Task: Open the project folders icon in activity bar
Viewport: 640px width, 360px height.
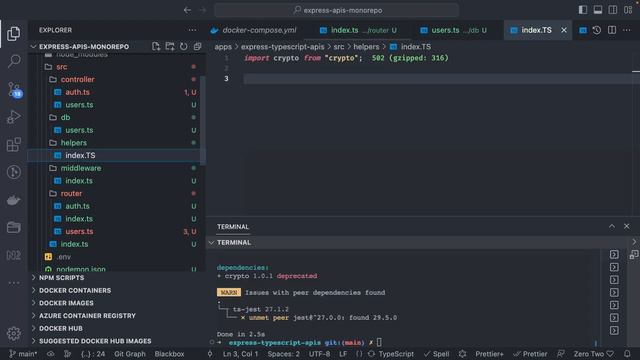Action: click(13, 227)
